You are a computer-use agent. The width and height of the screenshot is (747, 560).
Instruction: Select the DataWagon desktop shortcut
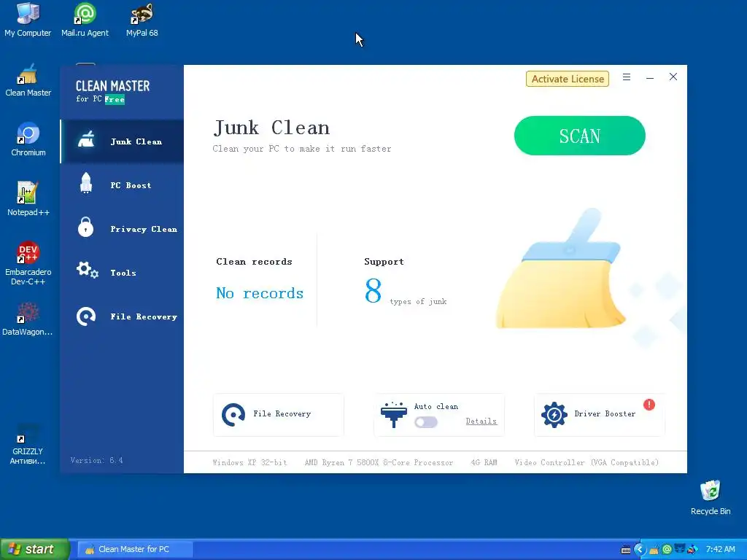pos(28,319)
